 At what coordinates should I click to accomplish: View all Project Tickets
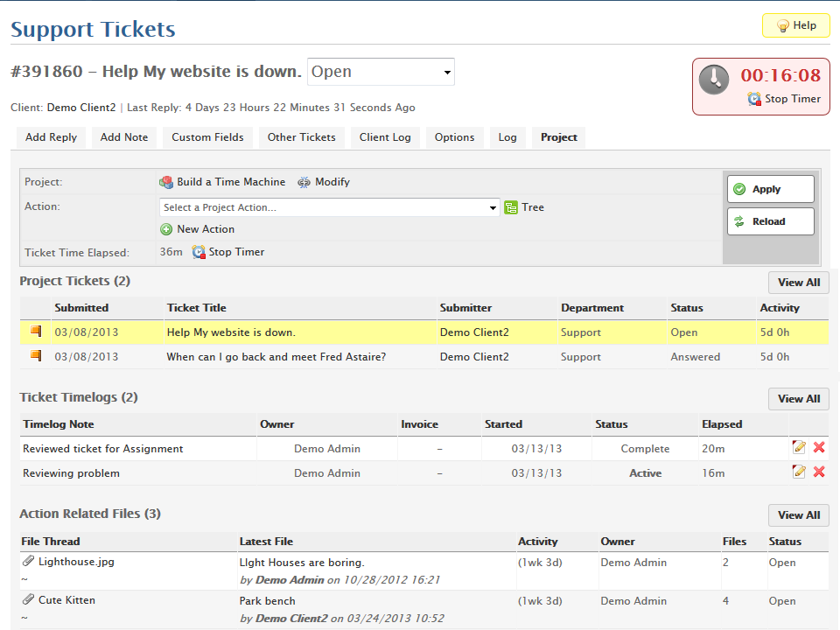pyautogui.click(x=798, y=283)
